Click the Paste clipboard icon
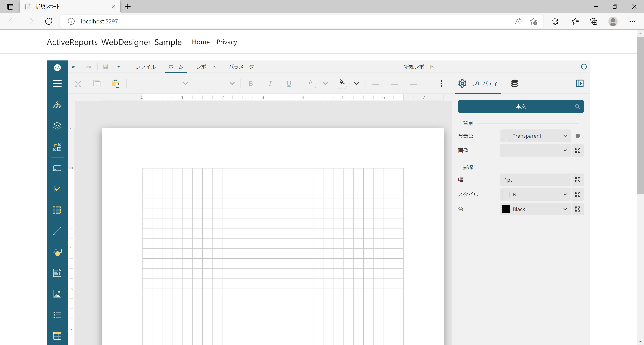The width and height of the screenshot is (644, 345). [116, 83]
